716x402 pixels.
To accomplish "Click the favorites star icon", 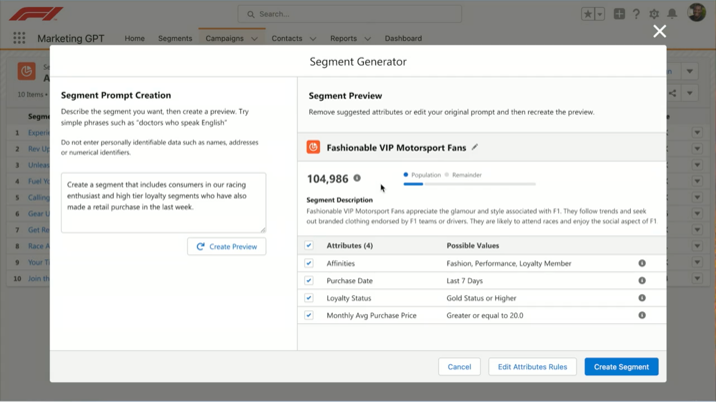I will click(588, 14).
